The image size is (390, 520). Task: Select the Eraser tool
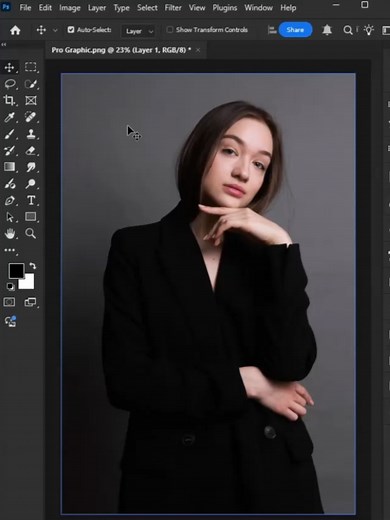point(31,150)
